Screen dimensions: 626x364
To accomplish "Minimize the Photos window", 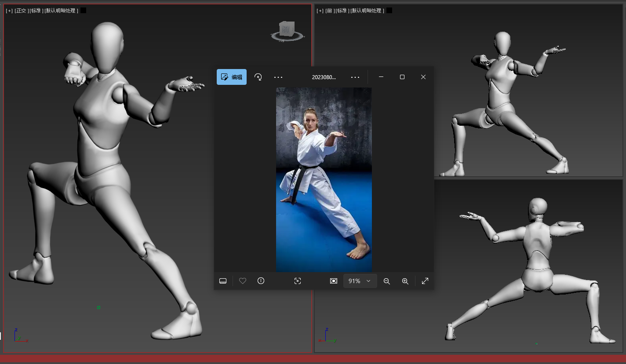I will [381, 77].
